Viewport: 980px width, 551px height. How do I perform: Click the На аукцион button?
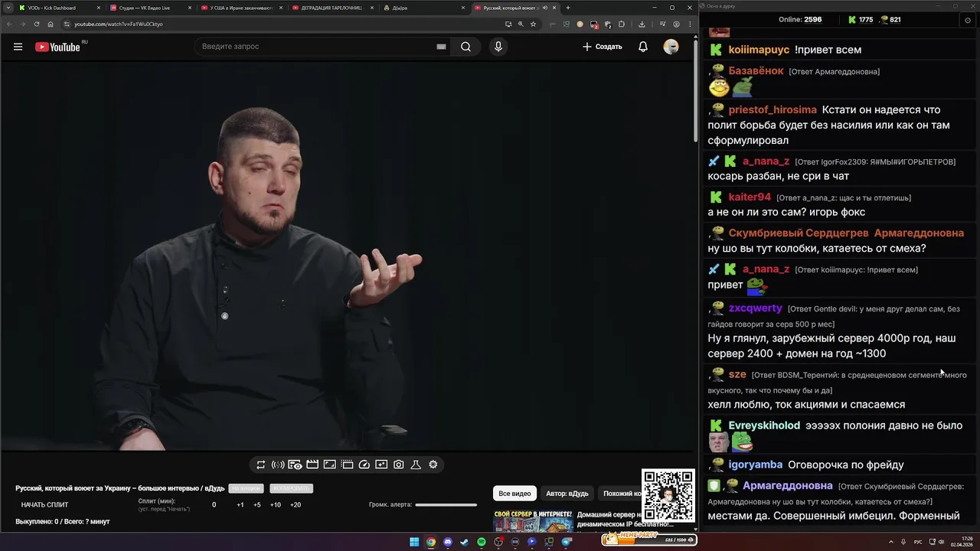coord(246,488)
